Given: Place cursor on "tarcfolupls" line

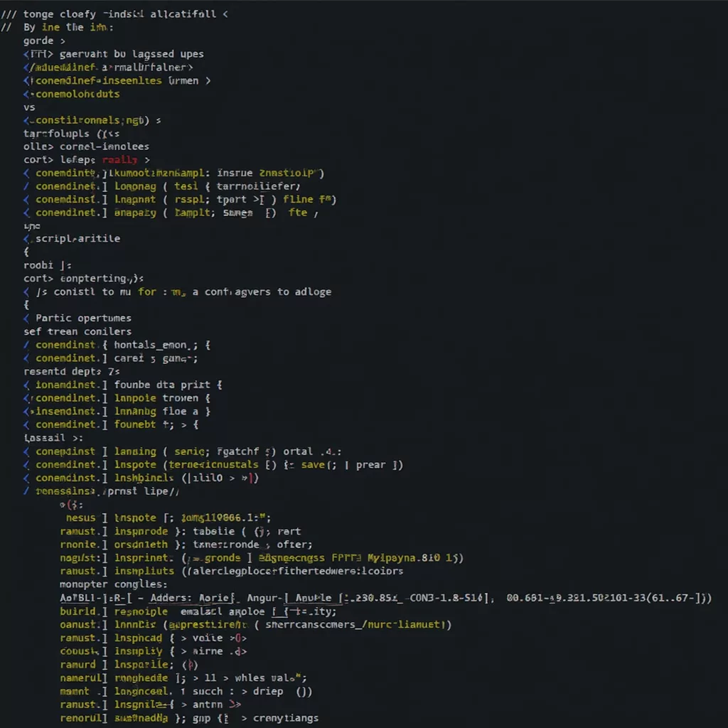Looking at the screenshot, I should [x=56, y=134].
